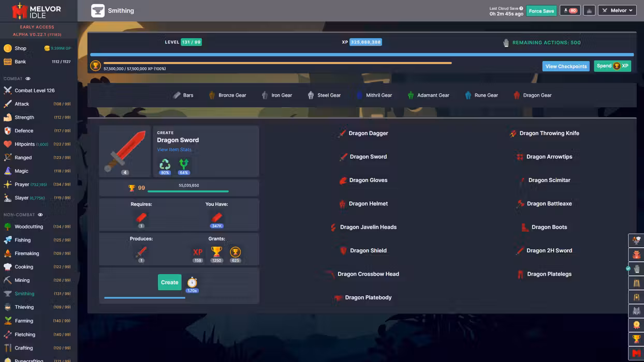Click the Force Save button
The height and width of the screenshot is (362, 644).
click(x=541, y=11)
